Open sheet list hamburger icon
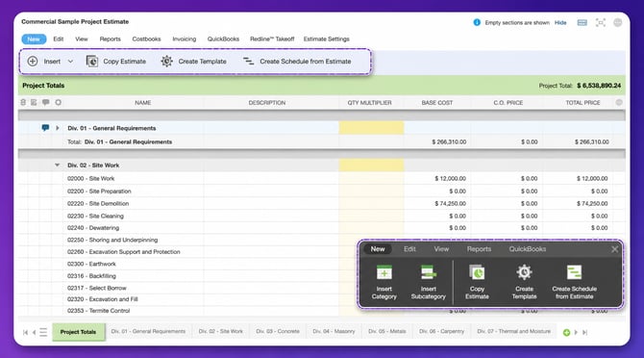 (x=43, y=332)
